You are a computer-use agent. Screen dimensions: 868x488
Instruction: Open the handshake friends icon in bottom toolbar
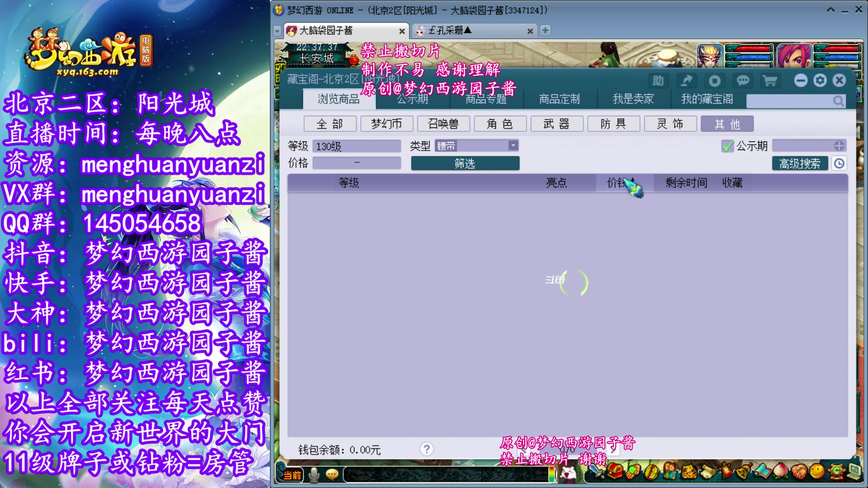tap(799, 472)
